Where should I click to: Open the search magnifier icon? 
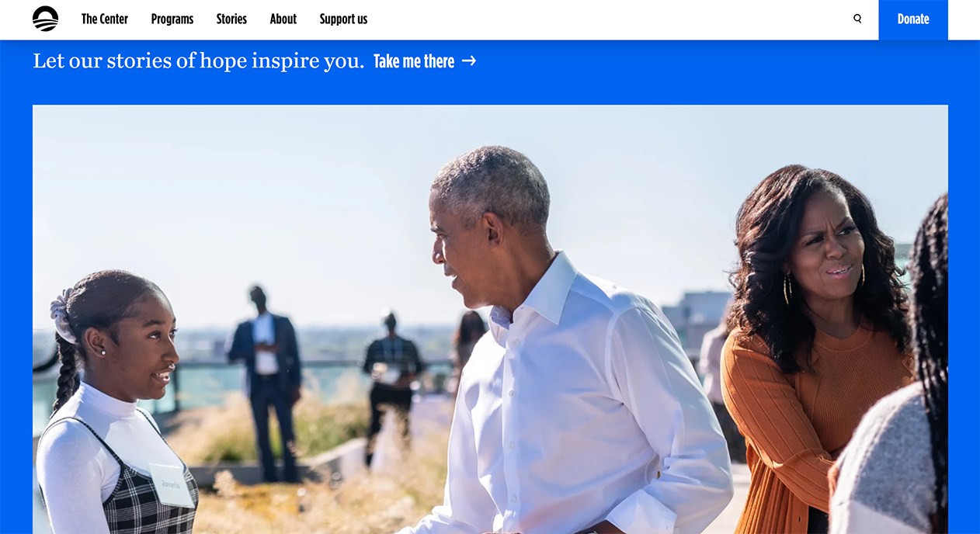tap(857, 19)
